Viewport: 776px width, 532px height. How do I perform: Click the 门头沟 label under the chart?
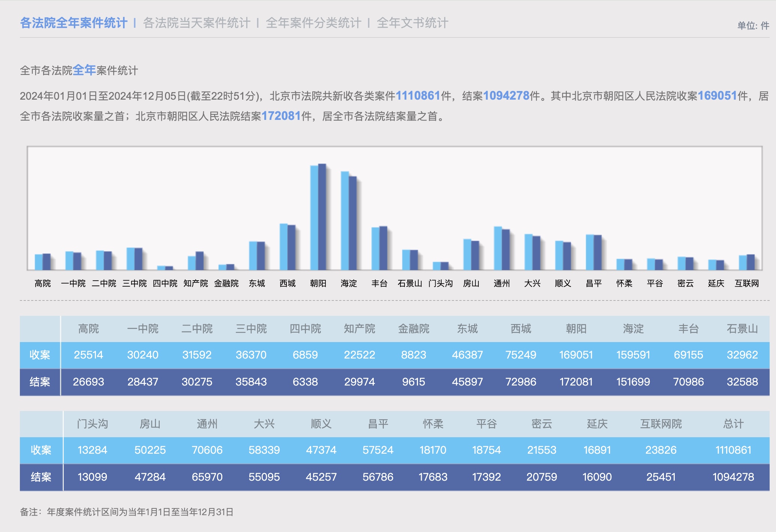[440, 284]
